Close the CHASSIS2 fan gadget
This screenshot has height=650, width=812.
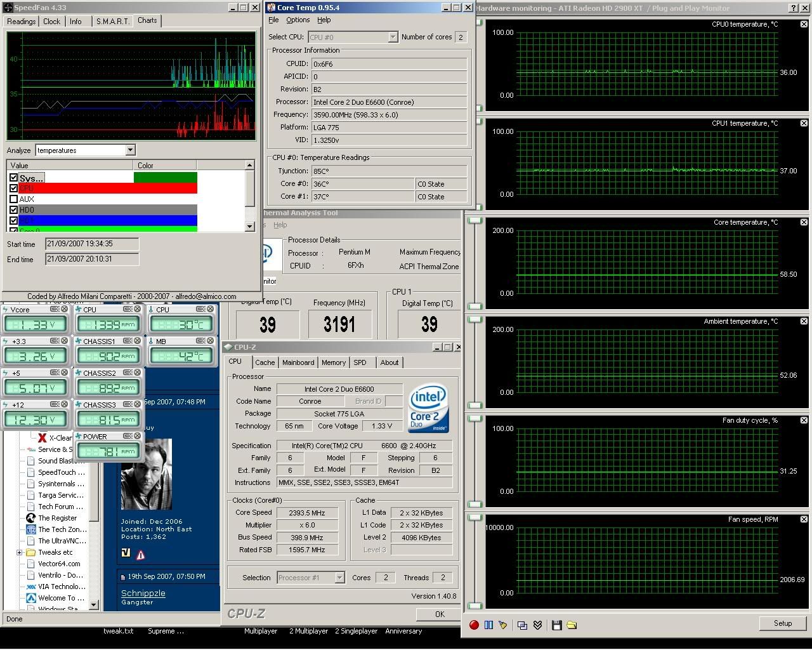click(137, 373)
